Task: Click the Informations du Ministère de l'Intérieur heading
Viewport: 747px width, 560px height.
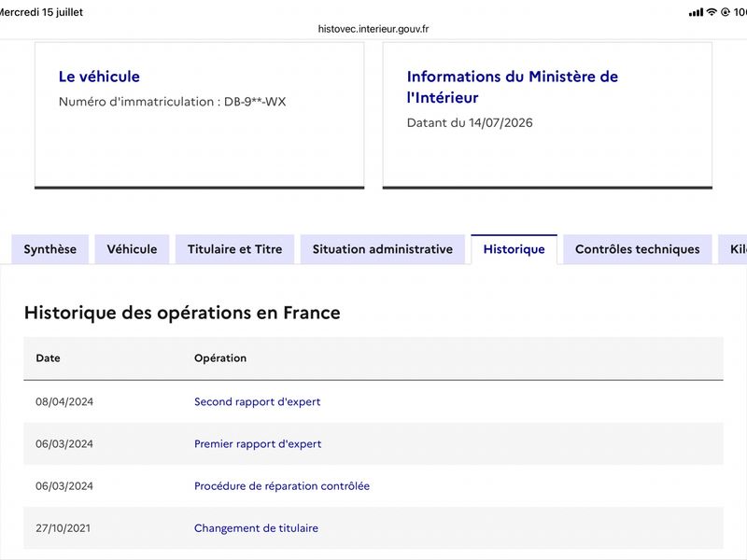Action: 513,87
